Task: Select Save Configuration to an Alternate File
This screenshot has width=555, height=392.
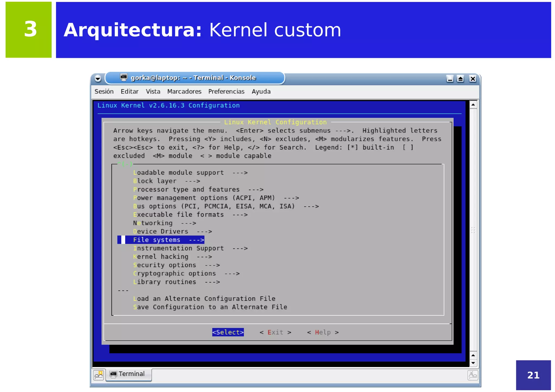Action: tap(210, 307)
